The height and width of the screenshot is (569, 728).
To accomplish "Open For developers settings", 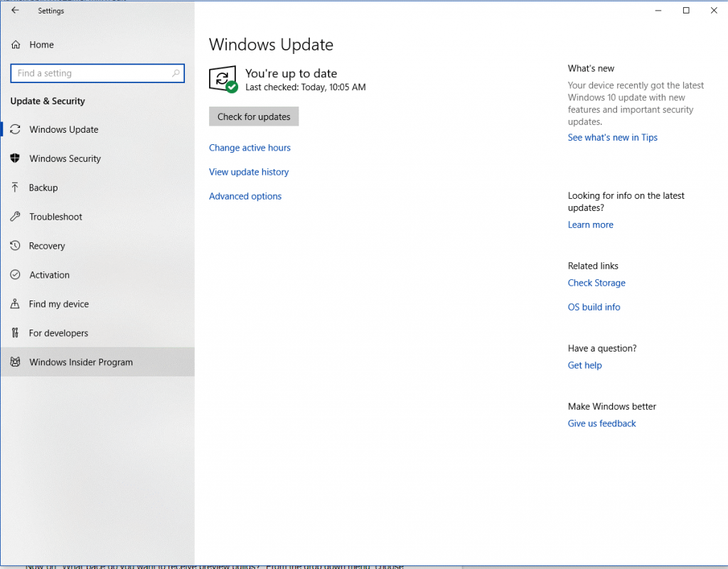I will click(97, 333).
